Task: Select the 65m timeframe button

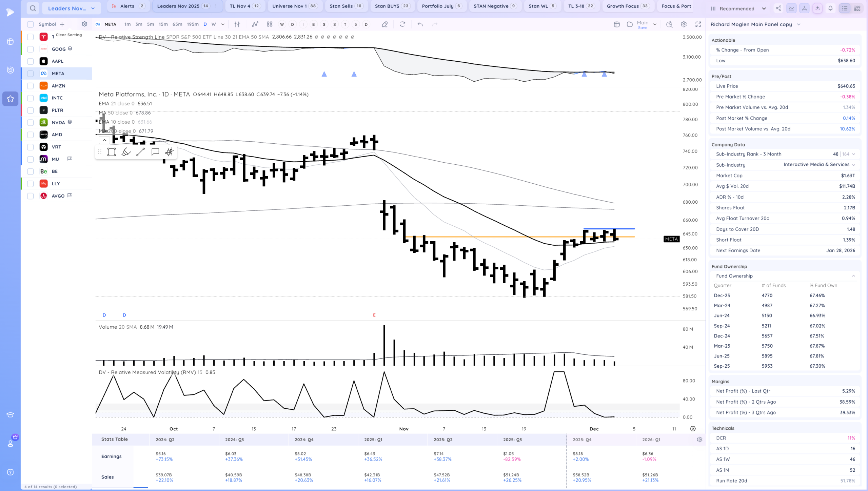Action: click(177, 24)
